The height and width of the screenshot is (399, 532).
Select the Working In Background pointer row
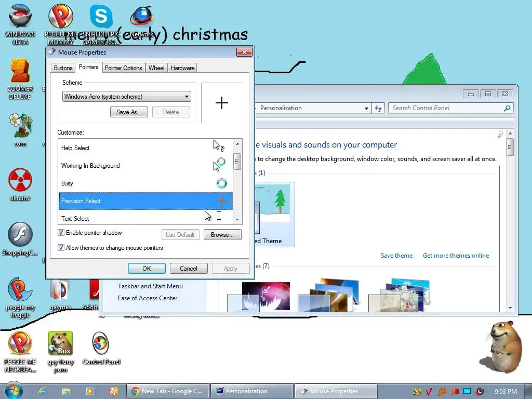point(145,166)
